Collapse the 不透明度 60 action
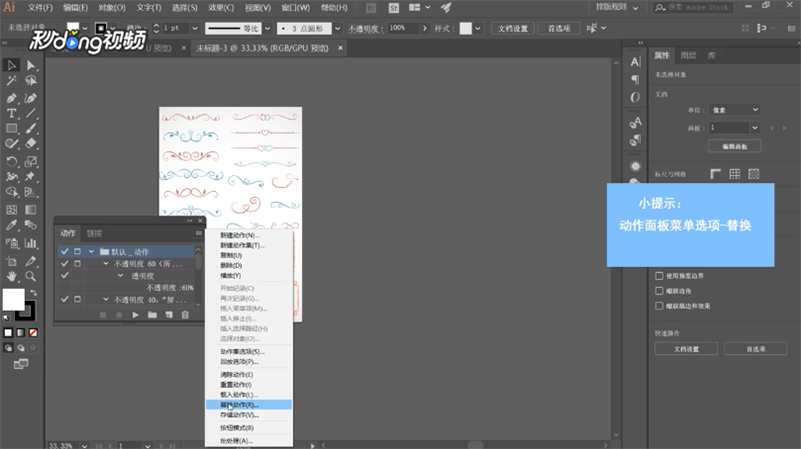This screenshot has width=801, height=449. tap(106, 264)
